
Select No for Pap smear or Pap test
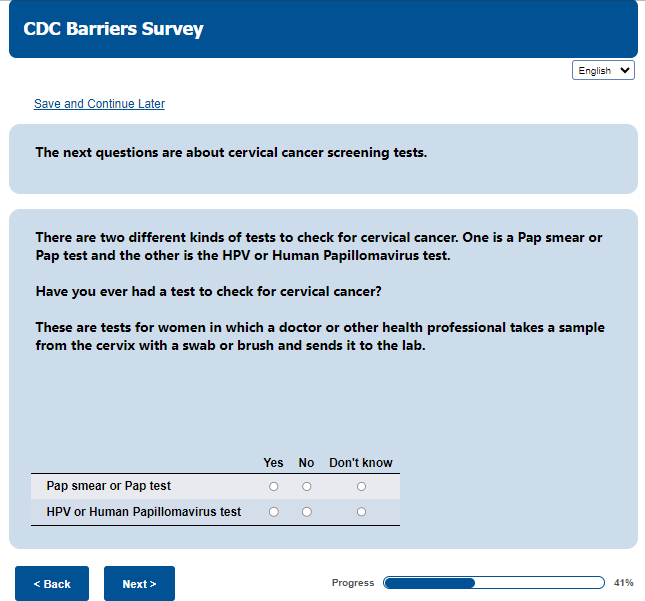(x=306, y=487)
